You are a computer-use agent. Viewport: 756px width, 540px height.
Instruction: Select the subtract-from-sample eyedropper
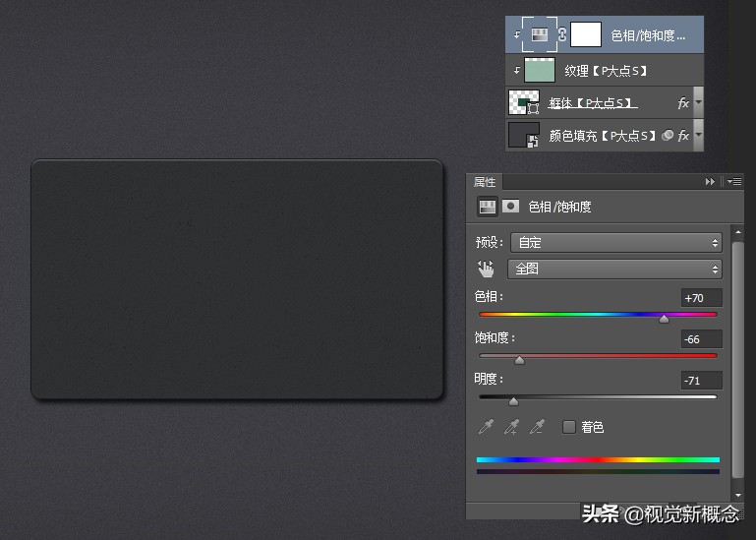[x=537, y=427]
